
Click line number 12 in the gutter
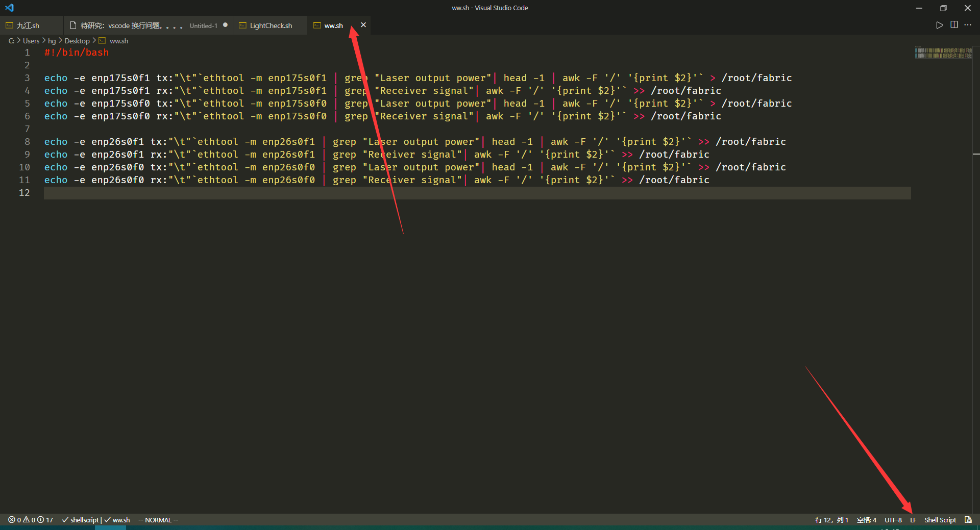pyautogui.click(x=24, y=193)
